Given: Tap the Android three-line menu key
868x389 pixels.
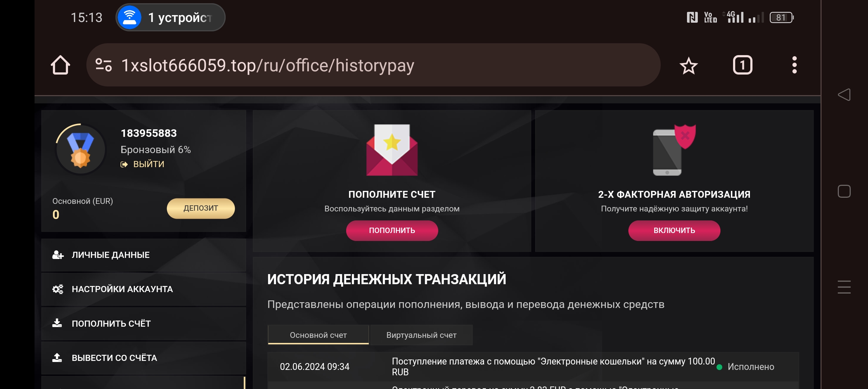Looking at the screenshot, I should pyautogui.click(x=844, y=287).
